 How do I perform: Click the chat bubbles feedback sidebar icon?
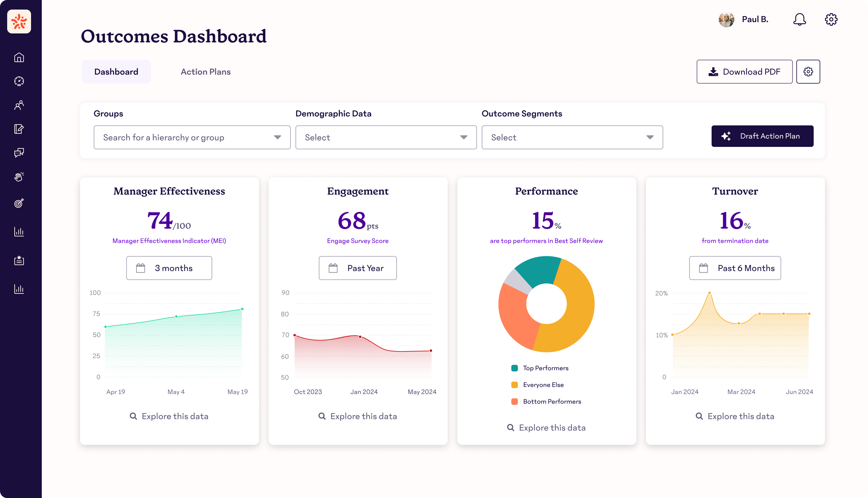tap(19, 153)
